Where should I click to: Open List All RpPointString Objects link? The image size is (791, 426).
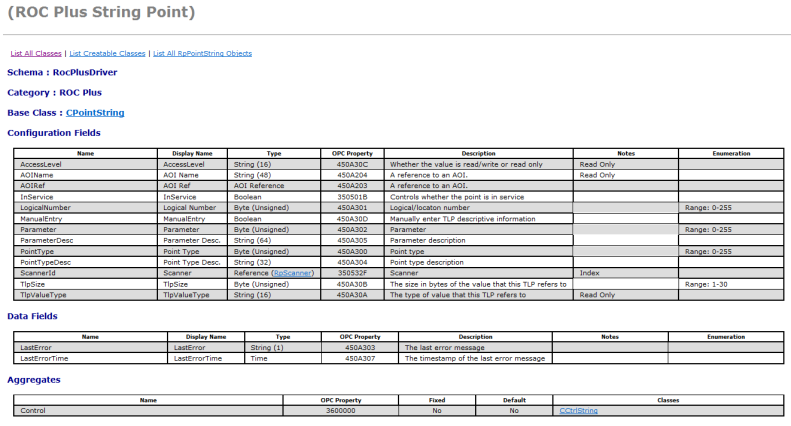tap(202, 54)
